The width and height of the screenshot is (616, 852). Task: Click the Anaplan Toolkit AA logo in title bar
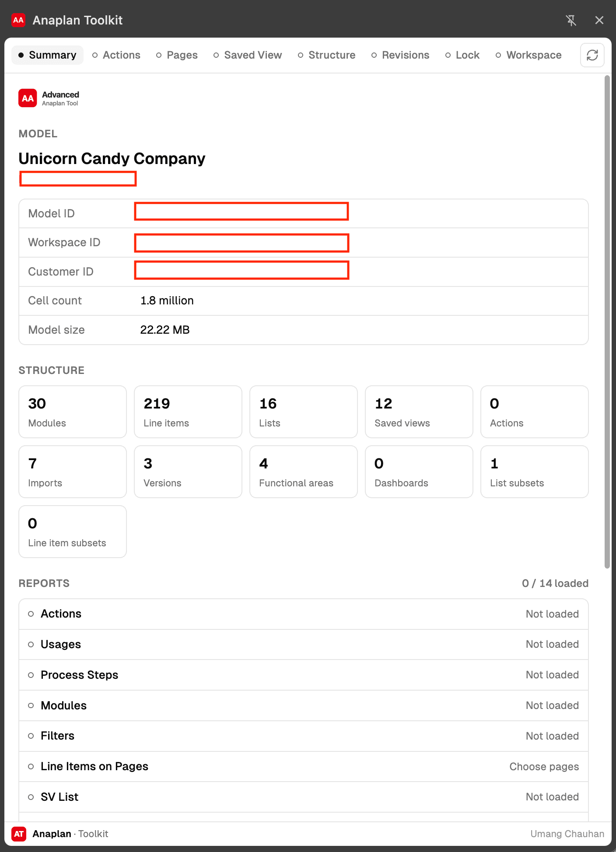coord(18,20)
